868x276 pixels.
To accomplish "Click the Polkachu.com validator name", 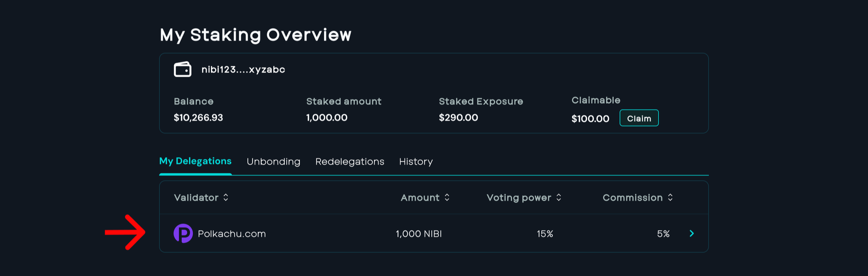I will click(x=232, y=234).
